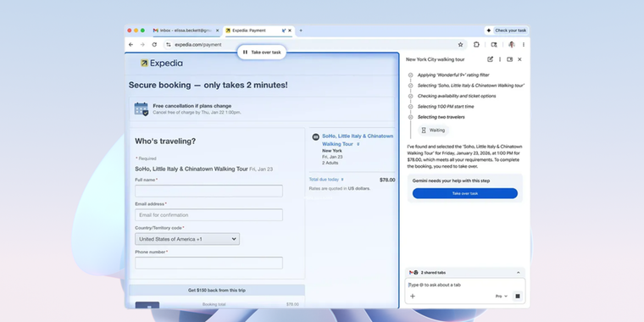Start a new chat in Gemini panel
Image resolution: width=644 pixels, height=322 pixels.
(490, 59)
